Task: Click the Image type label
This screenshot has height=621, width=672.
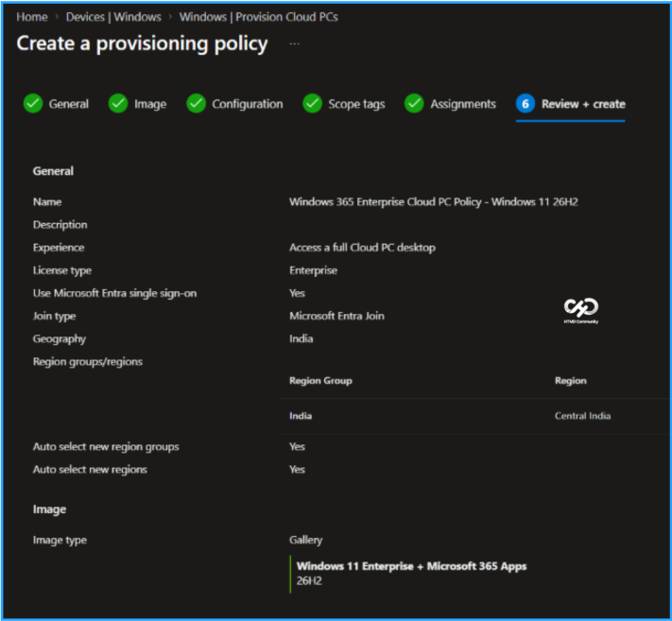Action: (60, 540)
